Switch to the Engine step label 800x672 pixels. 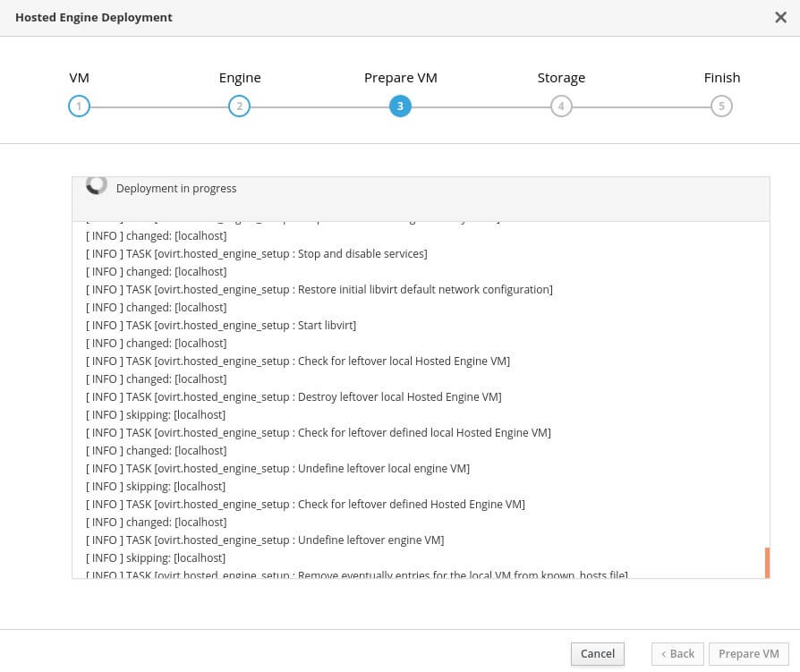click(240, 78)
